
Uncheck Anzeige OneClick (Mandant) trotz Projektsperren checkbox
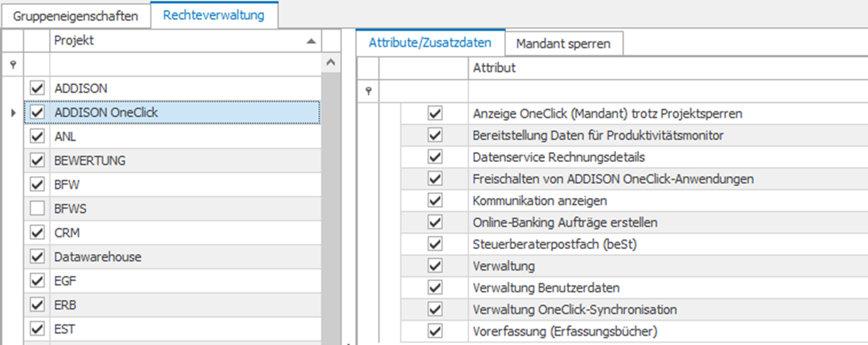click(x=435, y=114)
